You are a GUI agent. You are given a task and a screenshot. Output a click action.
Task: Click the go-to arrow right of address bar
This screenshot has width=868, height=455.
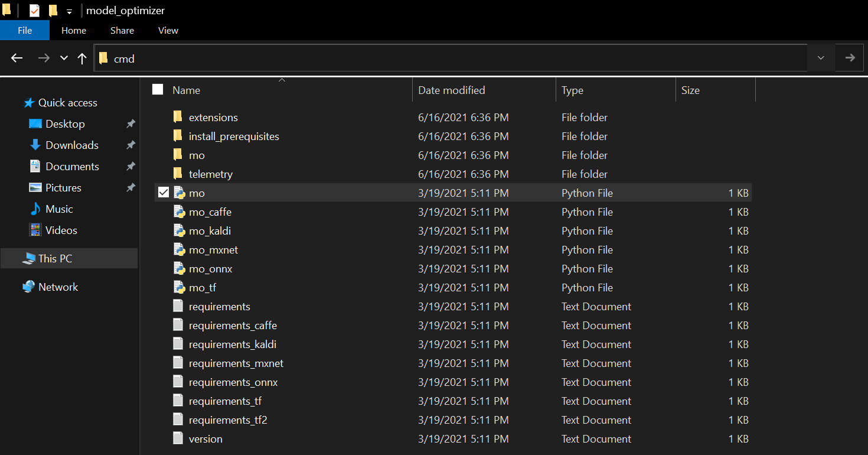tap(850, 58)
